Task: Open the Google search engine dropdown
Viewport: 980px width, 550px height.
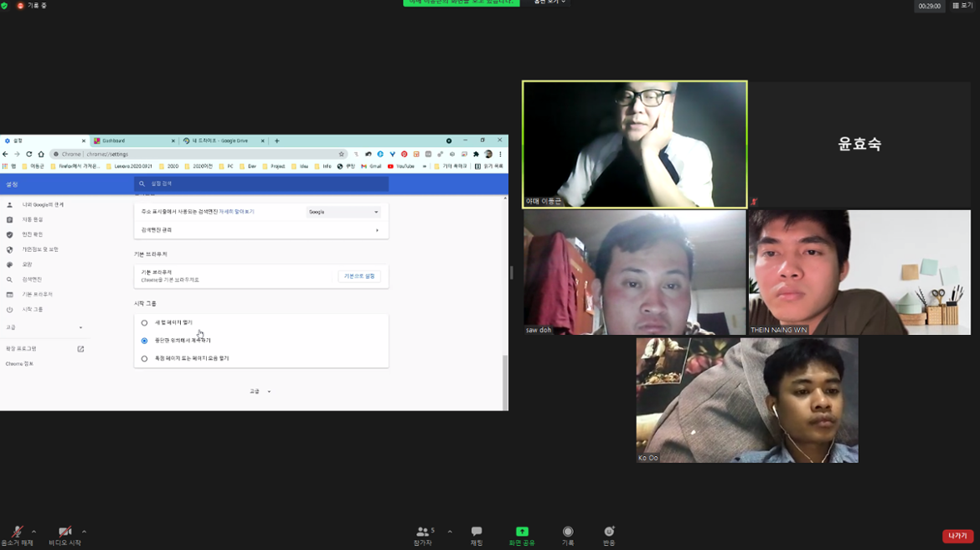Action: click(343, 212)
